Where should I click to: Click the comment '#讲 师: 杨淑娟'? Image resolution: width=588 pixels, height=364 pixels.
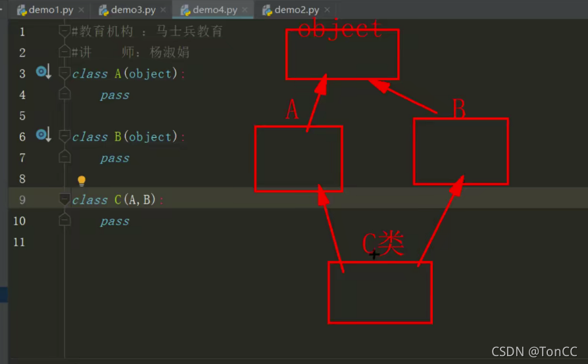tap(130, 52)
